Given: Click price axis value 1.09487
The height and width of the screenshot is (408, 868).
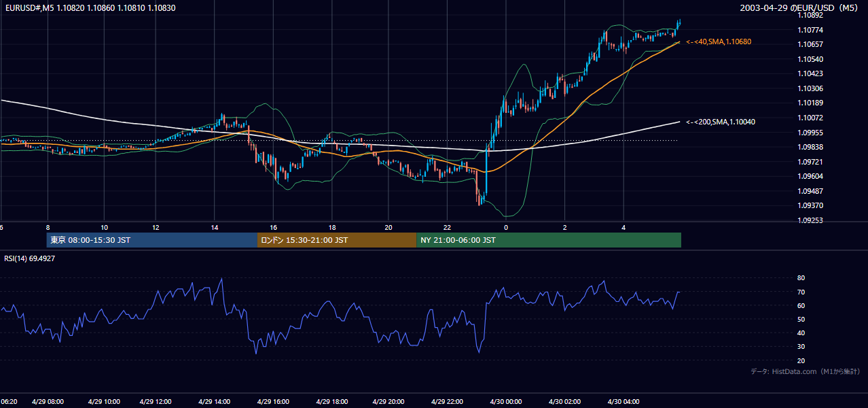Looking at the screenshot, I should pyautogui.click(x=810, y=191).
